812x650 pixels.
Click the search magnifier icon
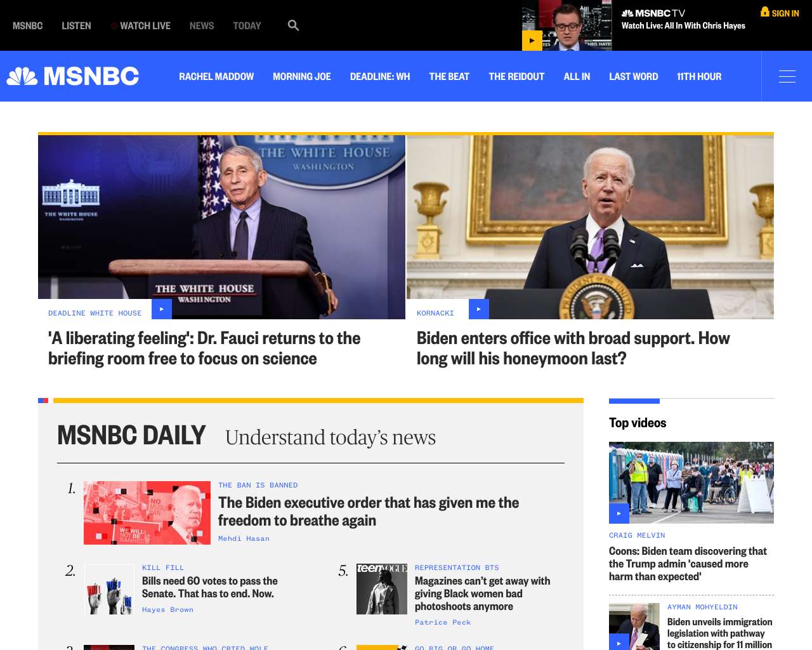(x=293, y=25)
